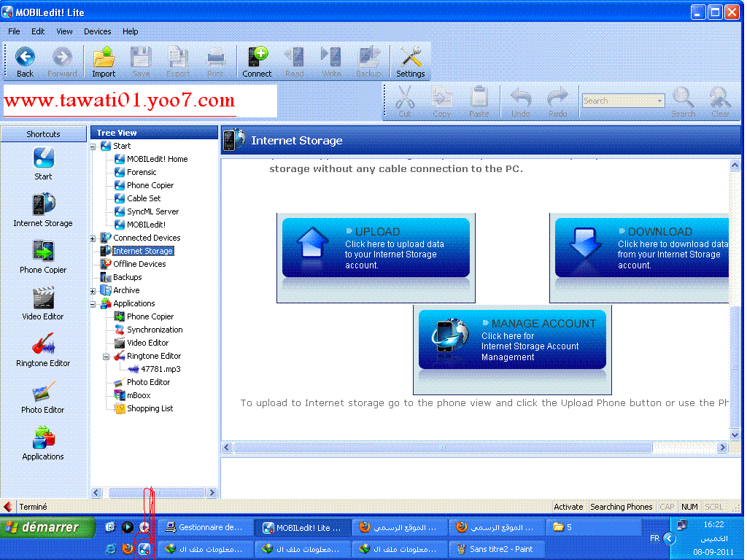Select Backups in the tree view
The image size is (747, 560).
[127, 277]
